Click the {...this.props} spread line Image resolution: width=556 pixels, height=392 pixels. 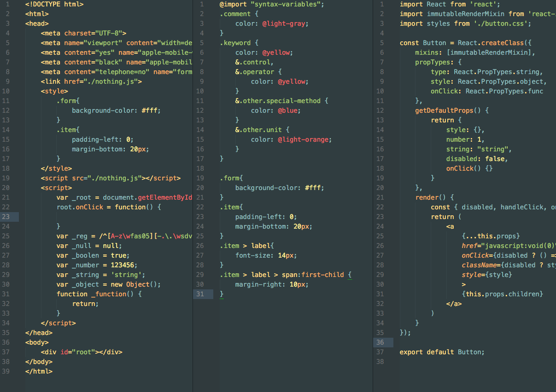(491, 236)
